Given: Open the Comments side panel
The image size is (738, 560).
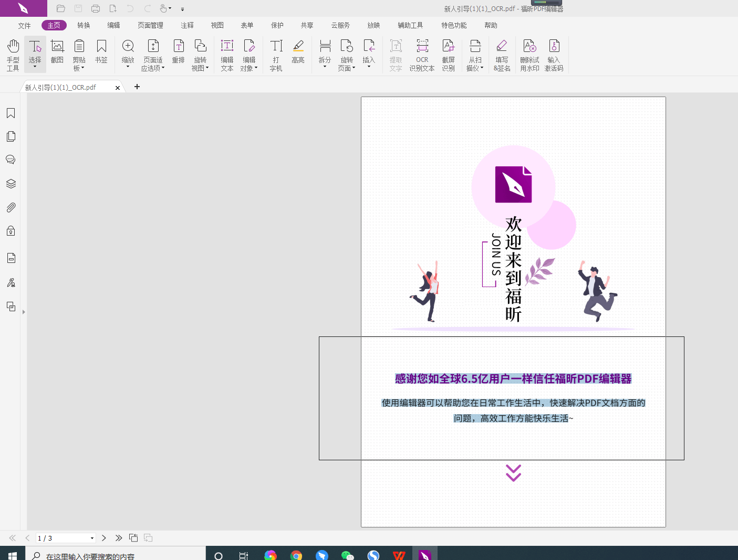Looking at the screenshot, I should tap(11, 160).
